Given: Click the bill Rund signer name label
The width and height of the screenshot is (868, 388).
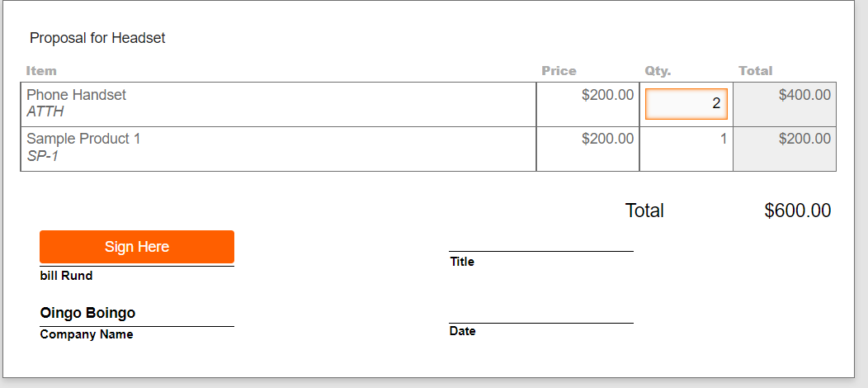Looking at the screenshot, I should (x=67, y=276).
